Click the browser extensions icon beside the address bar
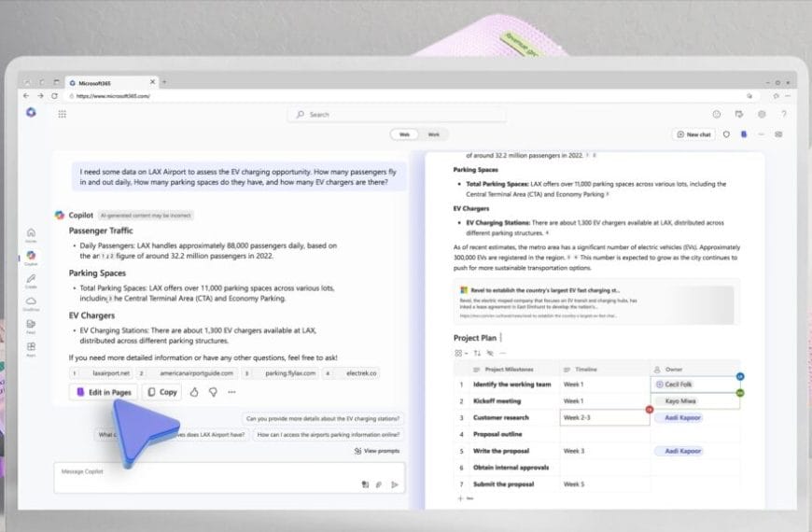 (x=776, y=96)
